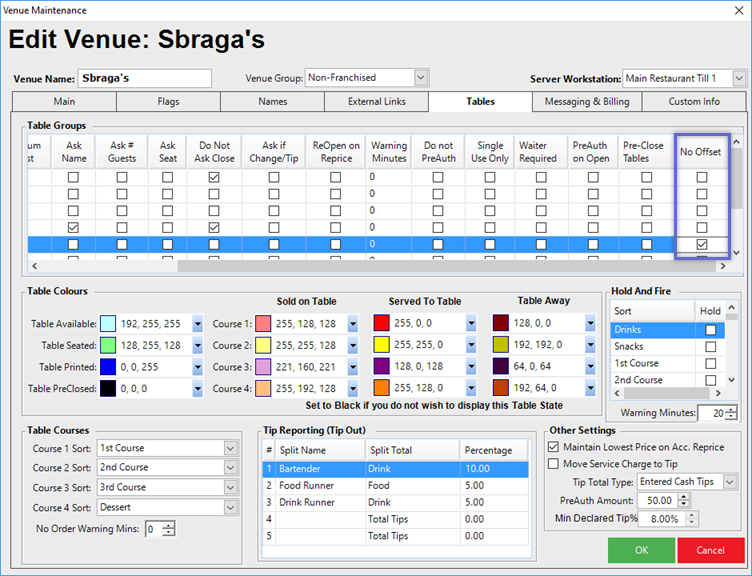Open Course 1 Sold on Table colour dropdown

point(353,324)
